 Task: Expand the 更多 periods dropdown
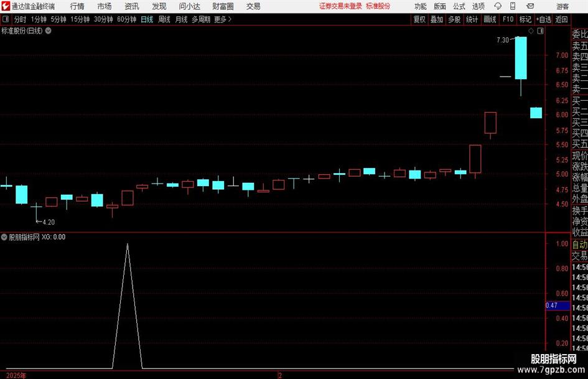[223, 19]
